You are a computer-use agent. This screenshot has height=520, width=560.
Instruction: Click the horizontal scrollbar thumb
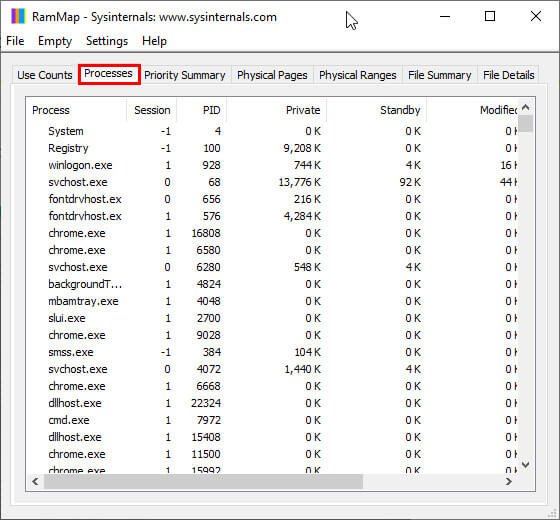coord(203,481)
